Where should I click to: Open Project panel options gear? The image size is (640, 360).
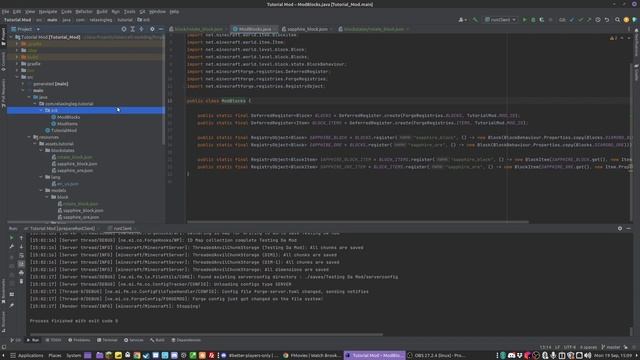[x=152, y=29]
